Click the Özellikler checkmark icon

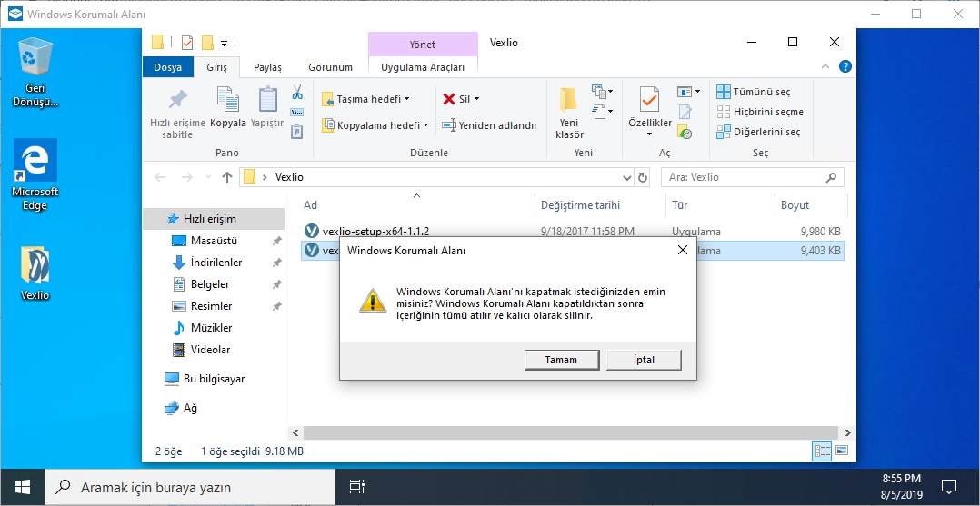pyautogui.click(x=649, y=100)
